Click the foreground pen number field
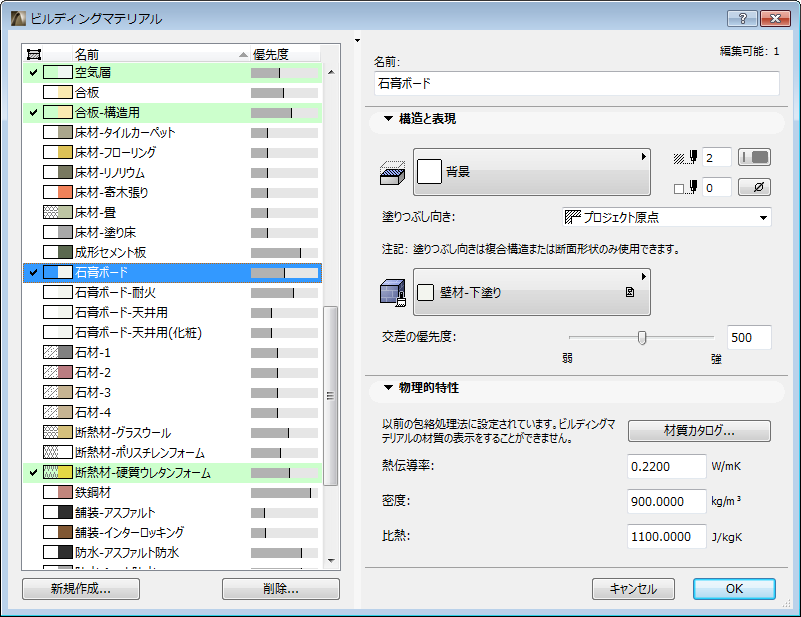The width and height of the screenshot is (801, 617). coord(716,157)
